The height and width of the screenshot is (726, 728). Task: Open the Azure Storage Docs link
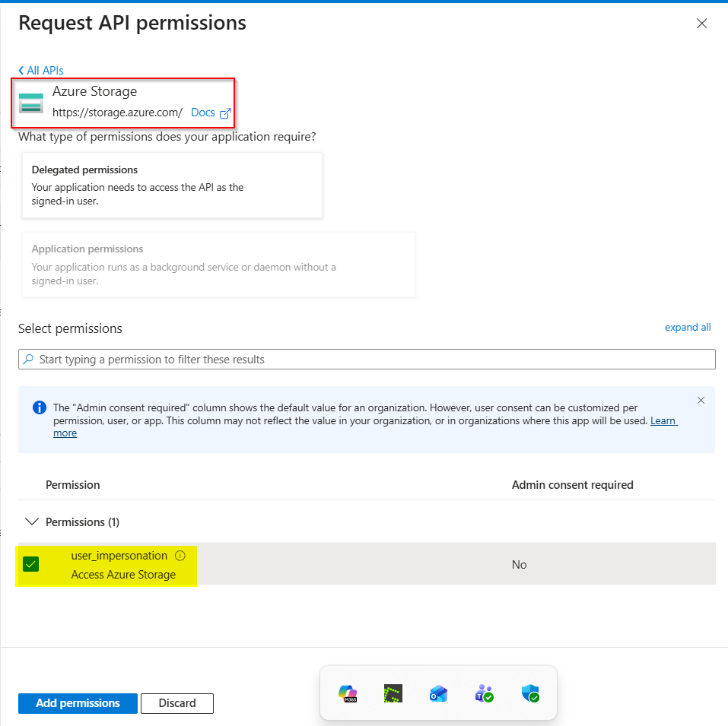coord(203,113)
